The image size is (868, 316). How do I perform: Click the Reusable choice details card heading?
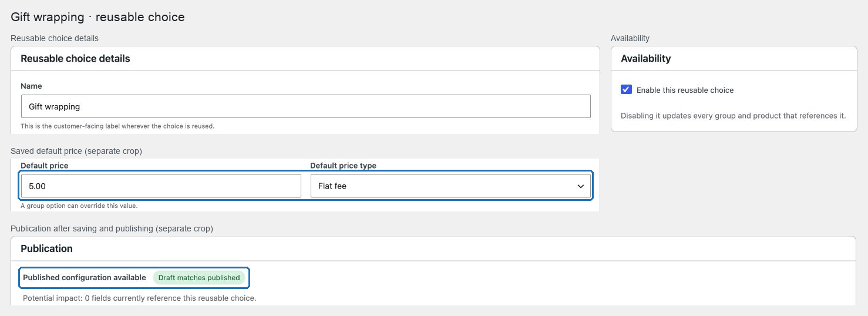click(x=75, y=59)
